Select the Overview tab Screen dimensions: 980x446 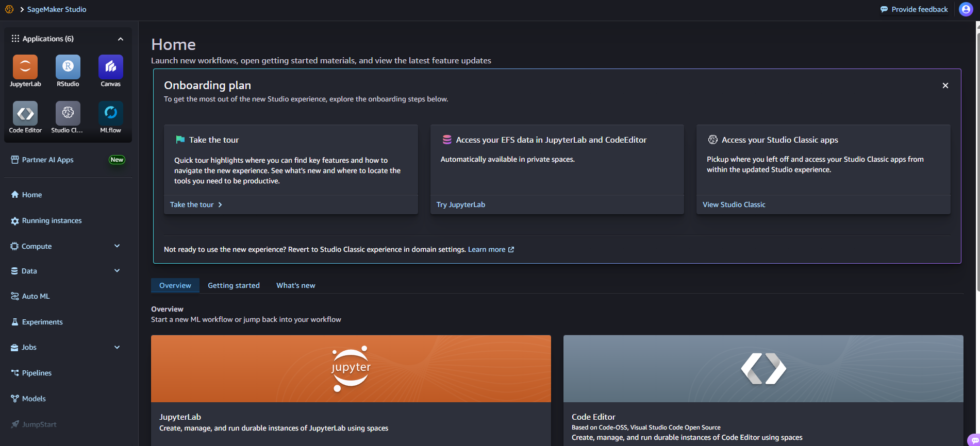click(175, 285)
